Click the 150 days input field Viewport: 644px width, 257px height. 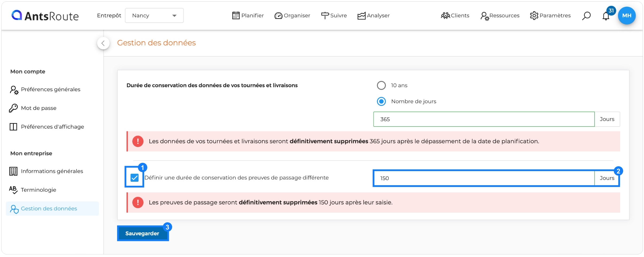(x=484, y=178)
